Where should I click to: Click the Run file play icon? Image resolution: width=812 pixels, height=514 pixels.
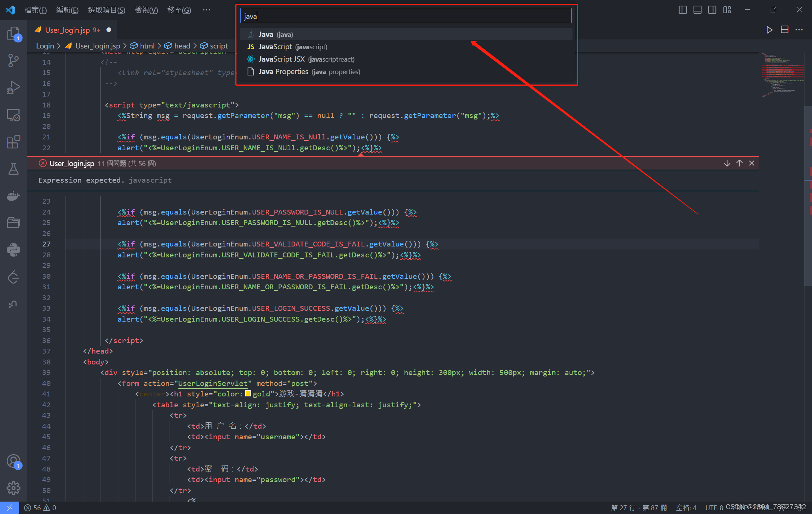[769, 30]
